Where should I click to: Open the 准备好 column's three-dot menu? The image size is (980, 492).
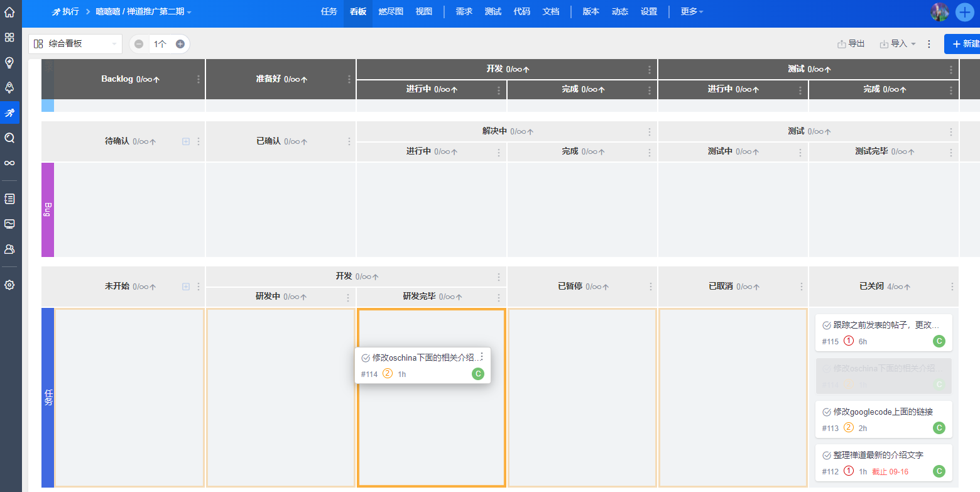(x=349, y=79)
